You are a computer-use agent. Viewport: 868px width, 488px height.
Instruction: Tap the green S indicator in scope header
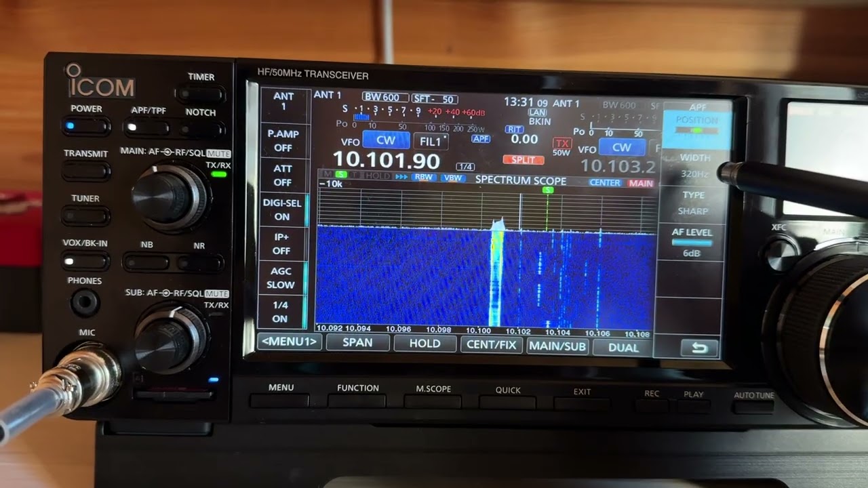tap(341, 176)
